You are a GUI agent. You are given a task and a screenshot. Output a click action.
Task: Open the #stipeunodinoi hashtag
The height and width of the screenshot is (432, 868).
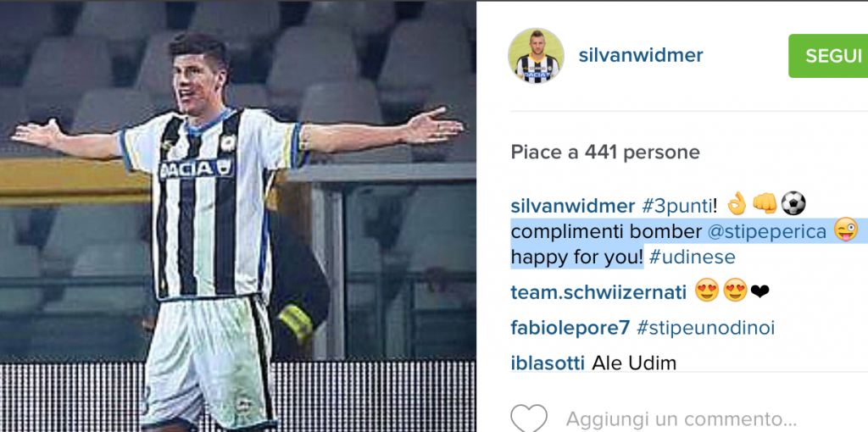pos(705,328)
